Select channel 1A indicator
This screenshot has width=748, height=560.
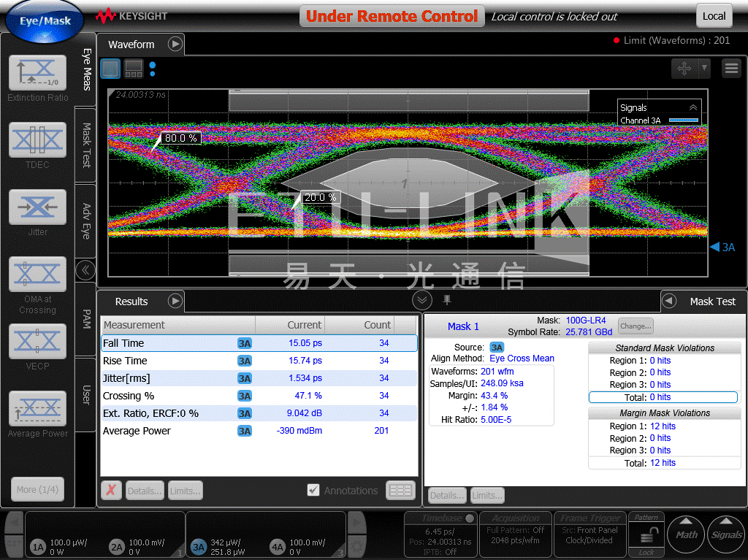click(38, 547)
